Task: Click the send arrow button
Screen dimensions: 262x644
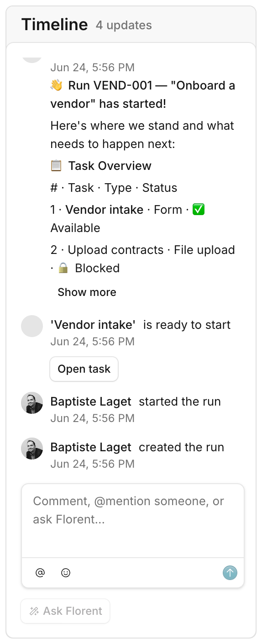Action: pos(230,573)
